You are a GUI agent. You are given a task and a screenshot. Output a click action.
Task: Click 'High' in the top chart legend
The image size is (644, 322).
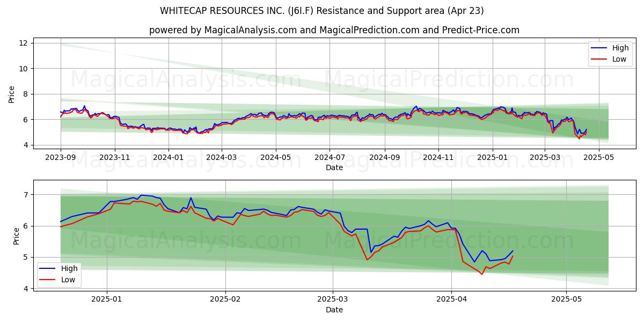pyautogui.click(x=620, y=48)
